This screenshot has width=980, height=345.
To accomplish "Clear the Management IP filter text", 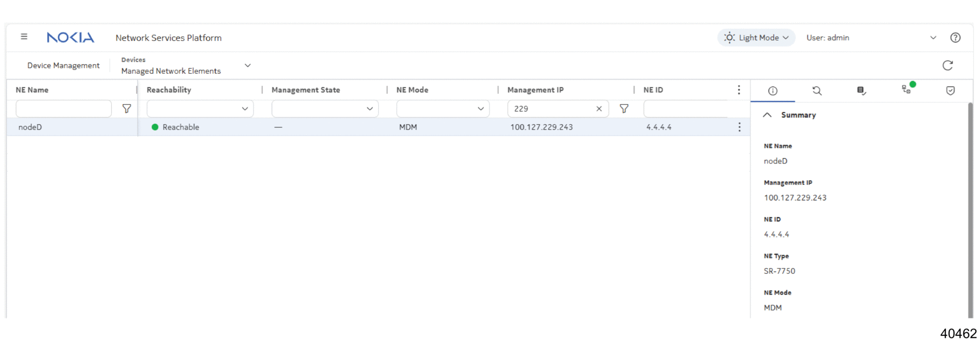I will [599, 109].
